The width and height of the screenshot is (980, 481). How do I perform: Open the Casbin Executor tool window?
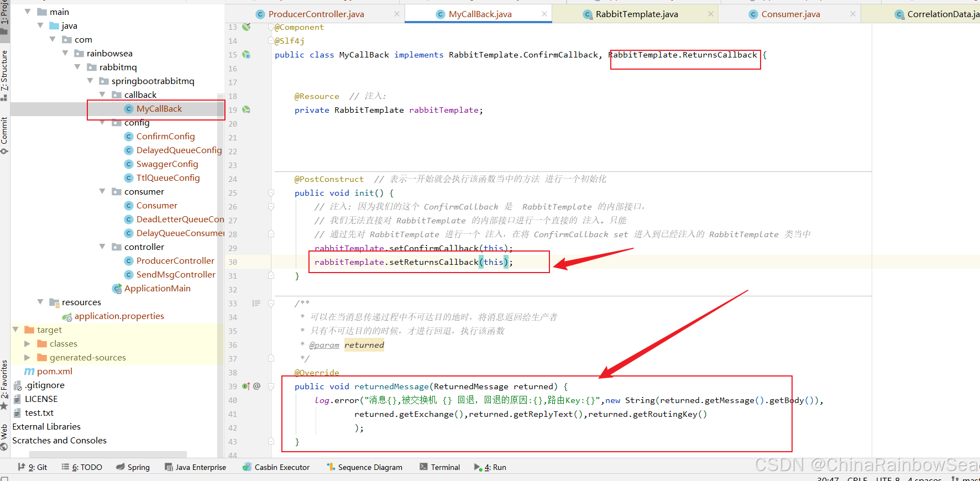coord(276,467)
